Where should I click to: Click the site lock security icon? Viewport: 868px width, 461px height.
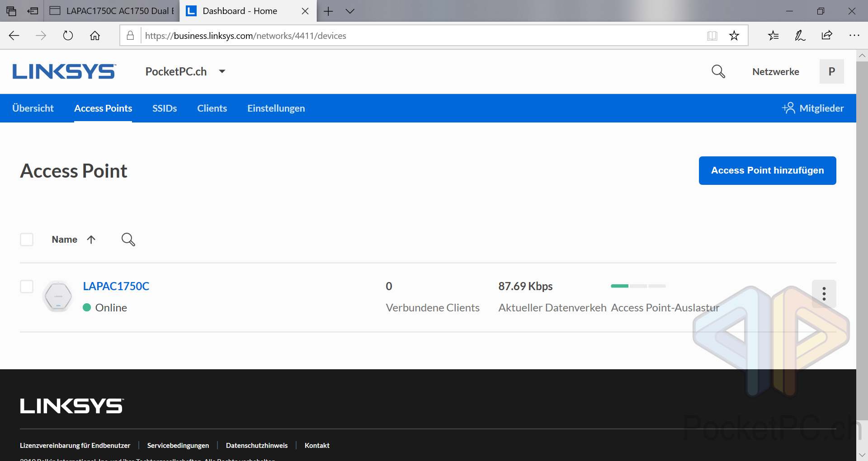pyautogui.click(x=130, y=36)
